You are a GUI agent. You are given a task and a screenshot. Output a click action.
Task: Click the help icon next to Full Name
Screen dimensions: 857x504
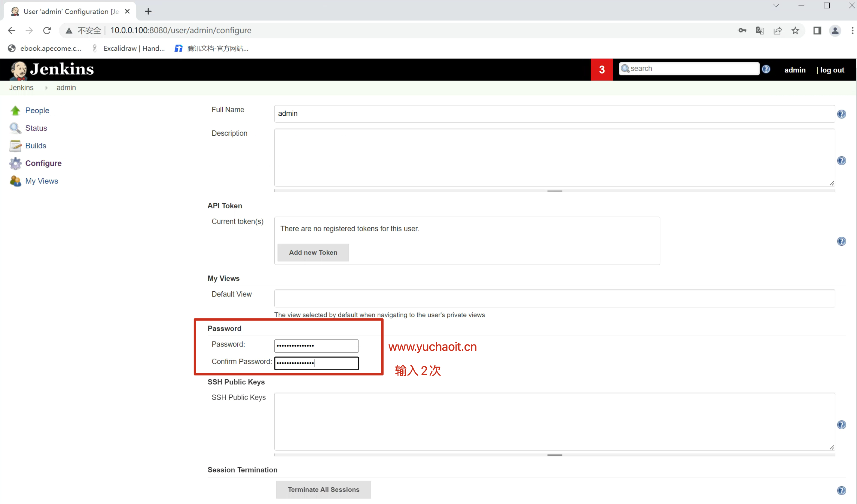click(841, 114)
